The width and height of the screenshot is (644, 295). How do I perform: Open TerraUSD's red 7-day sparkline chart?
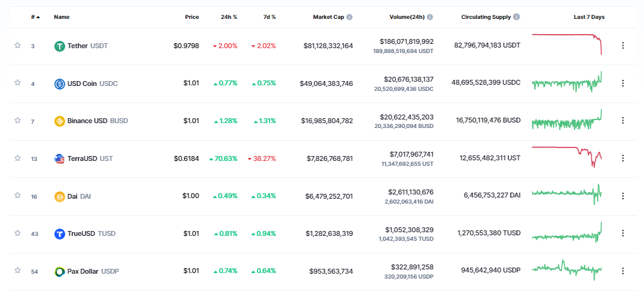567,157
